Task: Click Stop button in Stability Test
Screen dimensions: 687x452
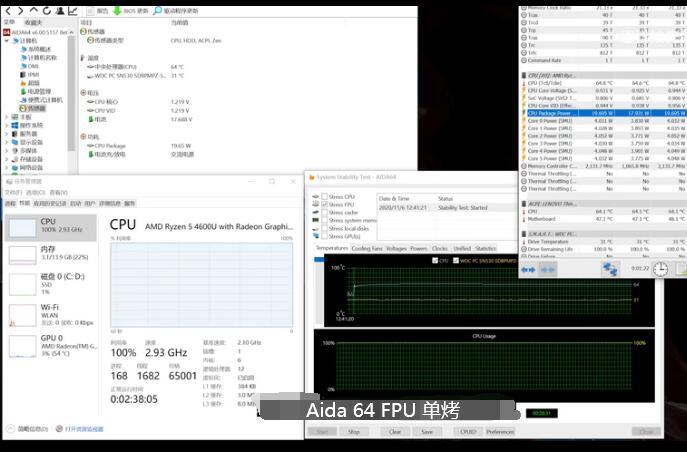Action: pos(354,432)
